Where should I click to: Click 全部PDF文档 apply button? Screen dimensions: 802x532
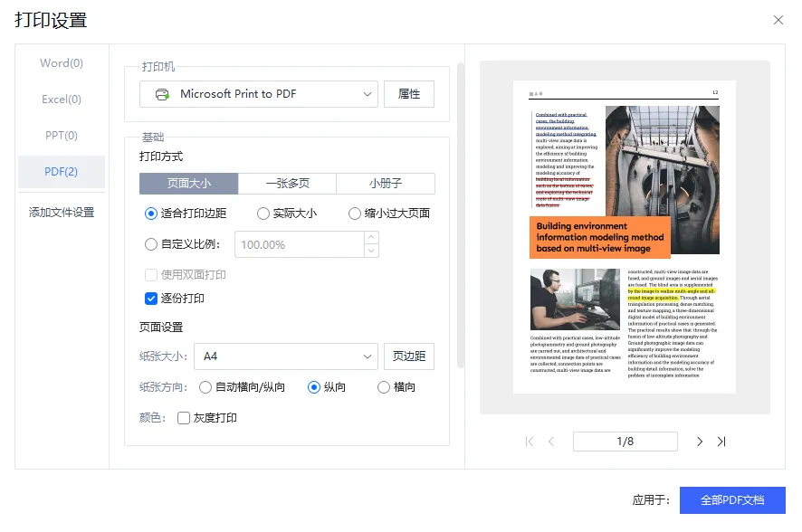(732, 500)
